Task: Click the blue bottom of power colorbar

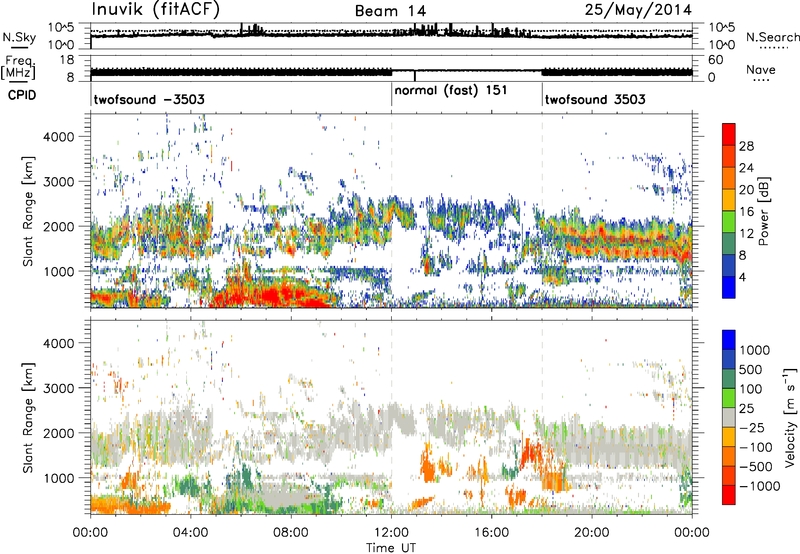Action: (729, 287)
